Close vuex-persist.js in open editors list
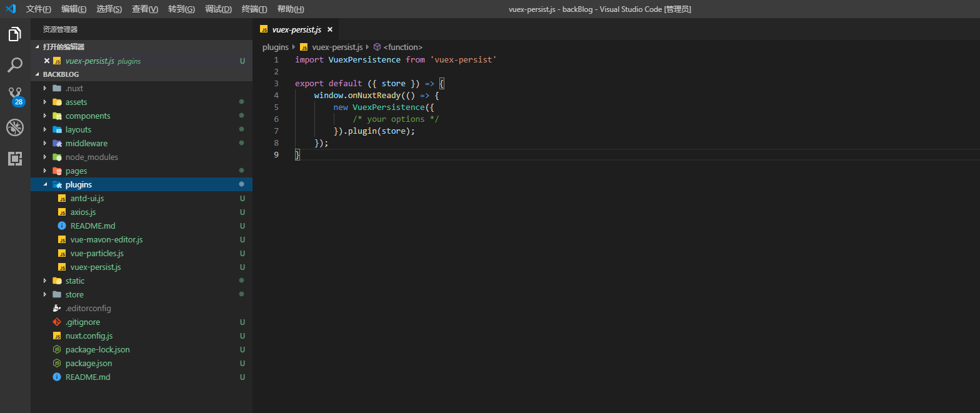This screenshot has width=980, height=413. click(x=46, y=61)
